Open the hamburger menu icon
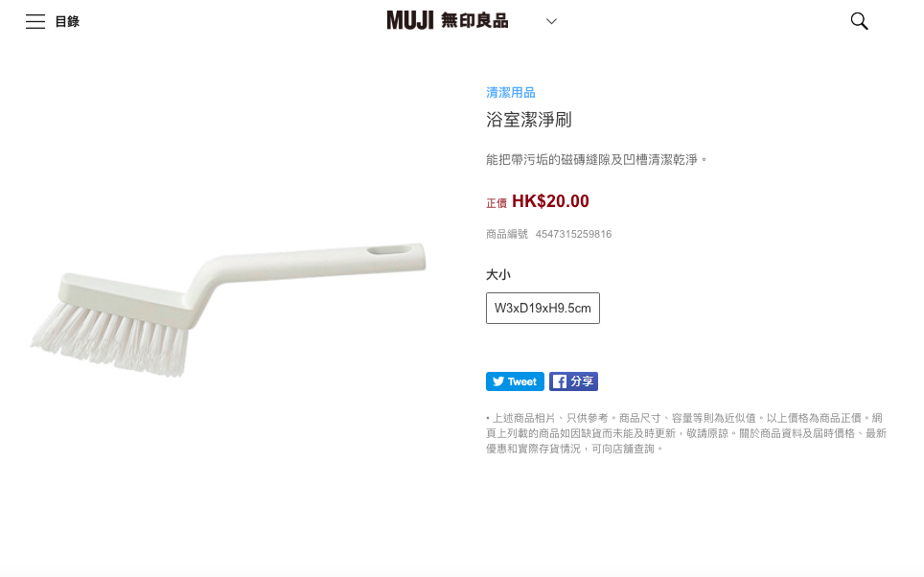This screenshot has height=577, width=924. 35,22
